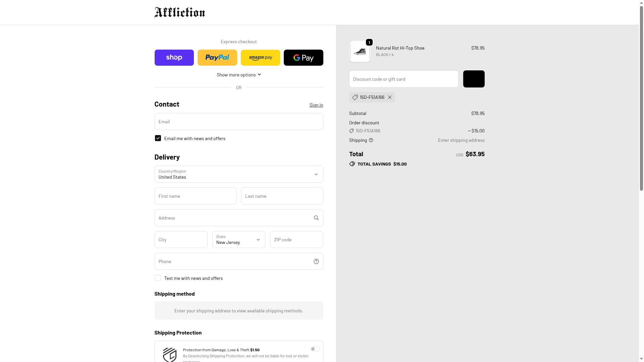Open the State dropdown showing New Jersey

point(238,240)
